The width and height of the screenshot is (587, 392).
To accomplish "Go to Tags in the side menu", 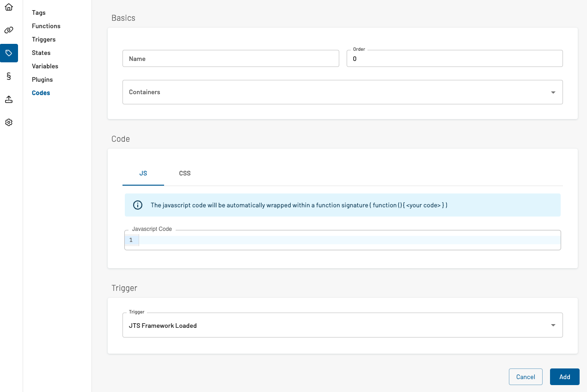I will 39,12.
